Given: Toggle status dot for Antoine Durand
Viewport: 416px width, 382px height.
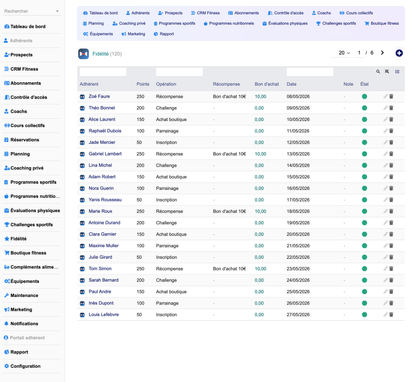Looking at the screenshot, I should (364, 223).
